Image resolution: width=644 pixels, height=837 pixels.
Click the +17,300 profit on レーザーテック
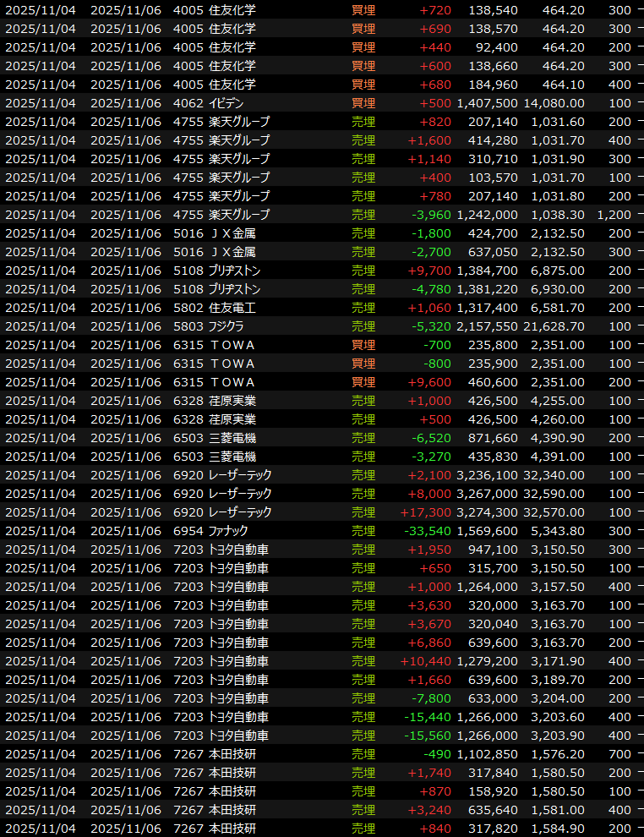tap(425, 512)
